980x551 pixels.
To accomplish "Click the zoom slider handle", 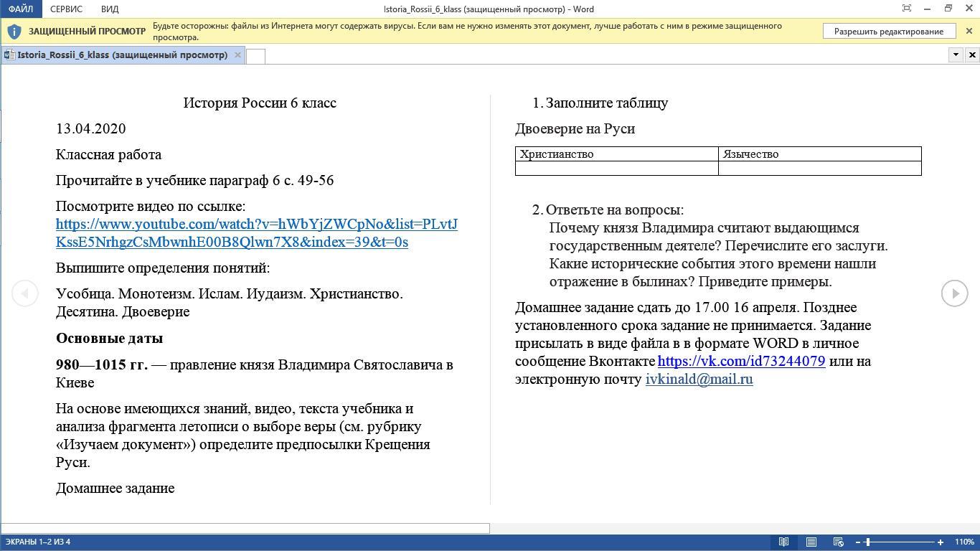I will tap(867, 542).
